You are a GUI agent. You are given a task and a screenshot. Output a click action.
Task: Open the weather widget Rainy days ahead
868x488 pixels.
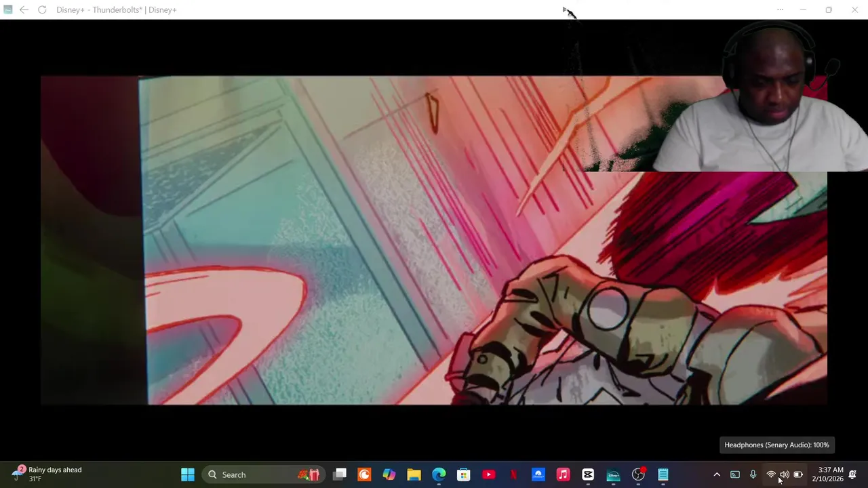pyautogui.click(x=47, y=474)
